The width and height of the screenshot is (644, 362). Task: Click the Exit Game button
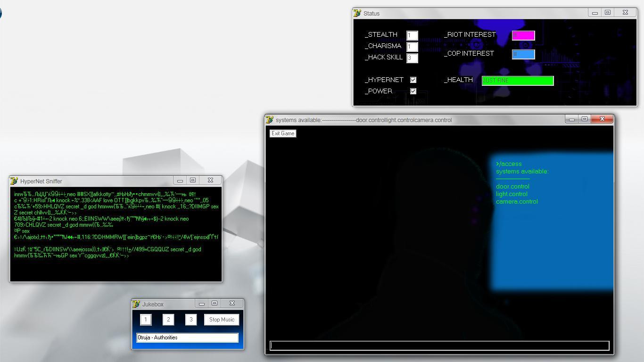pyautogui.click(x=283, y=133)
